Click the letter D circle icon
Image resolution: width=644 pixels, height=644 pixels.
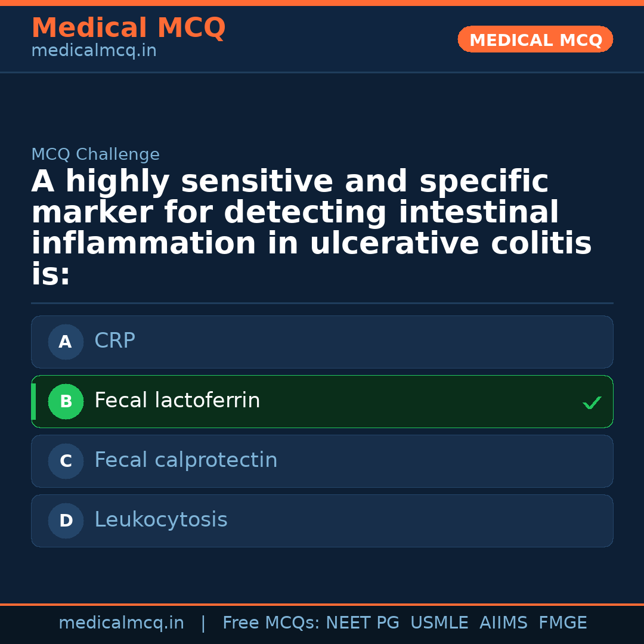pos(66,521)
